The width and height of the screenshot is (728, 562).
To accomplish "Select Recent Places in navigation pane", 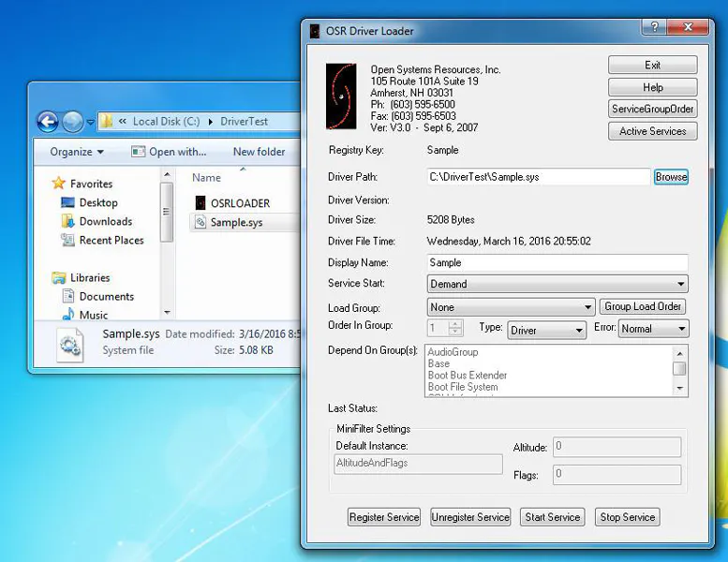I will 111,240.
